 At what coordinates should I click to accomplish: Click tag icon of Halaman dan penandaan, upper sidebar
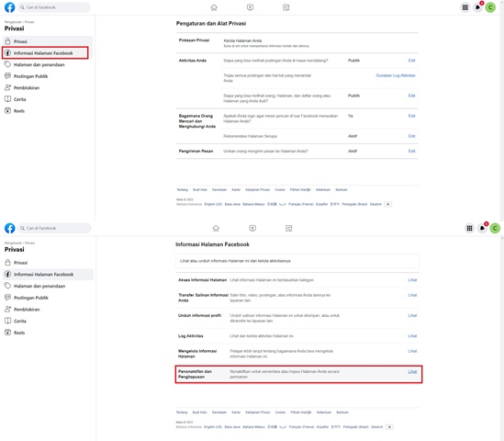(7, 64)
